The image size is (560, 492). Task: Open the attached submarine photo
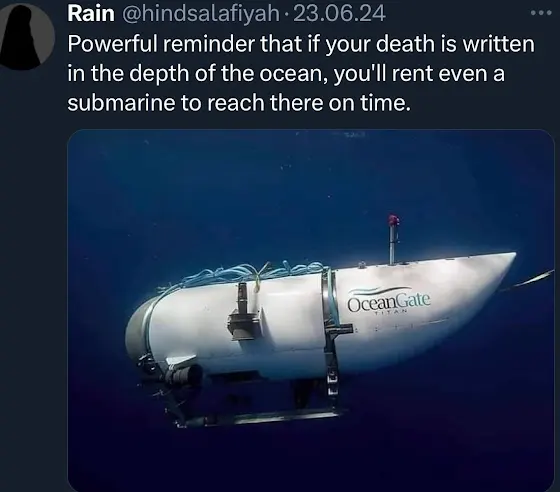click(311, 310)
